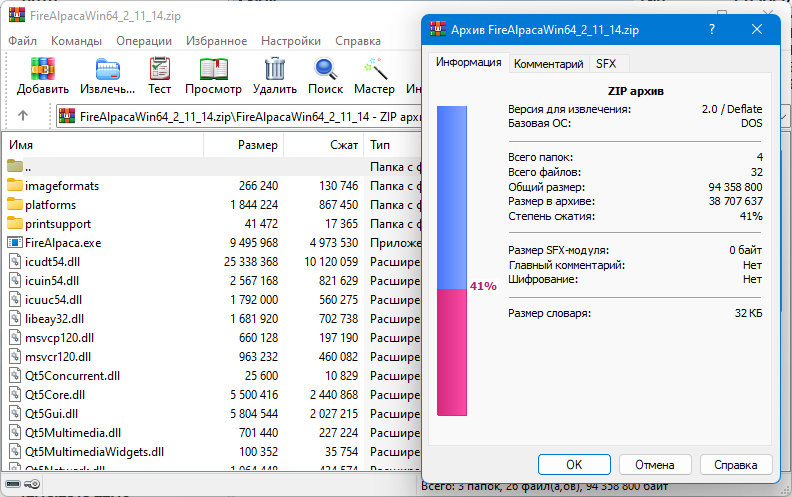
Task: Click the Qt5Core.dll file icon
Action: [x=15, y=394]
